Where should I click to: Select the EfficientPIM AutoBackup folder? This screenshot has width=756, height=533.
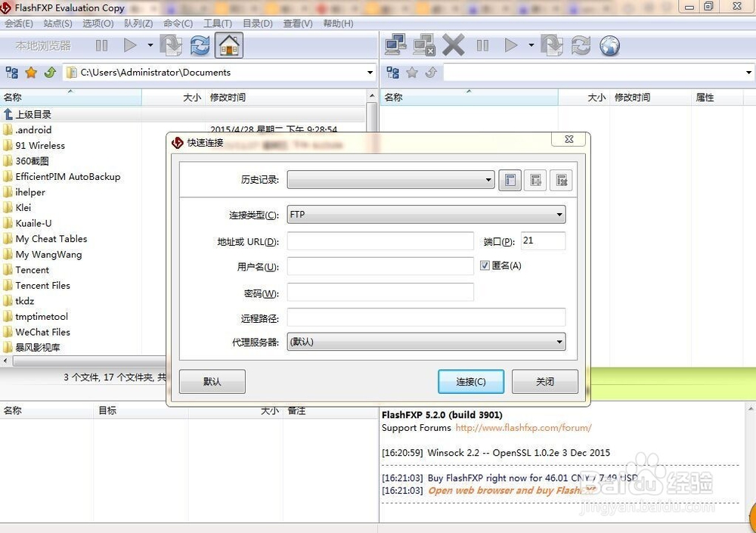[68, 177]
